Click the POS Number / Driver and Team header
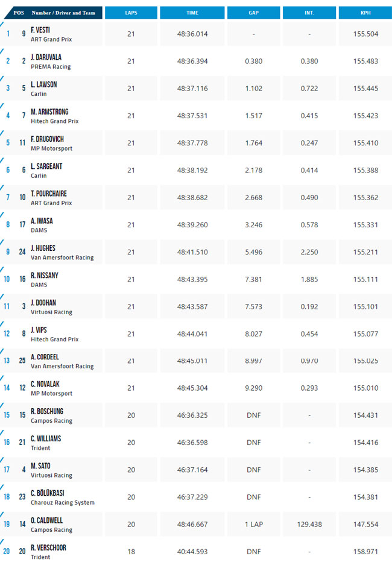Image resolution: width=392 pixels, height=565 pixels. pyautogui.click(x=54, y=13)
